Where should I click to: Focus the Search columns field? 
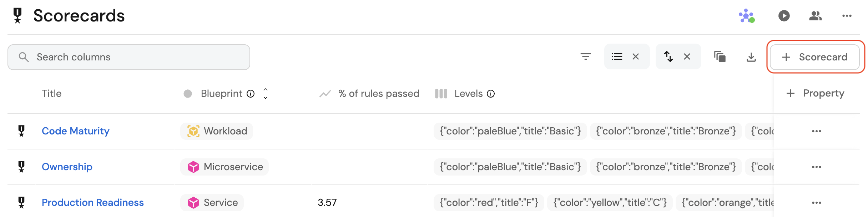tap(128, 57)
